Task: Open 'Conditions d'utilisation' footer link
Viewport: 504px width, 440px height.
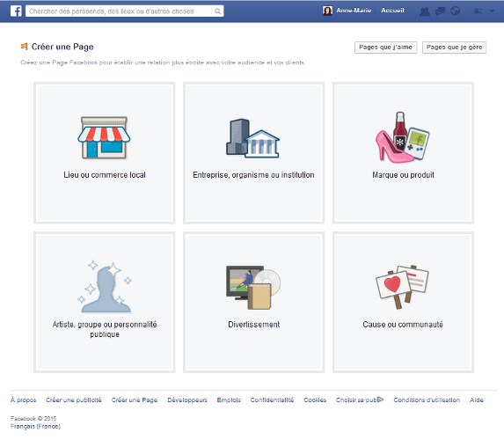Action: tap(427, 400)
